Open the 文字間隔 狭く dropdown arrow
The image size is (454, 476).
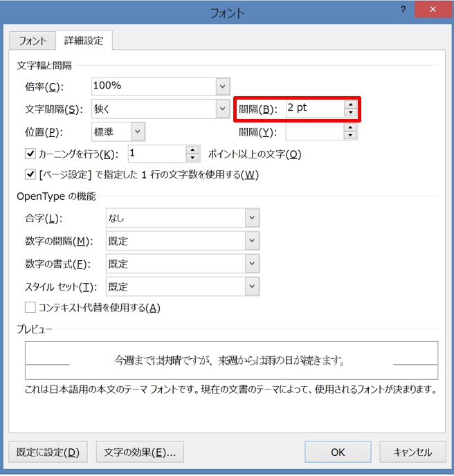(223, 109)
